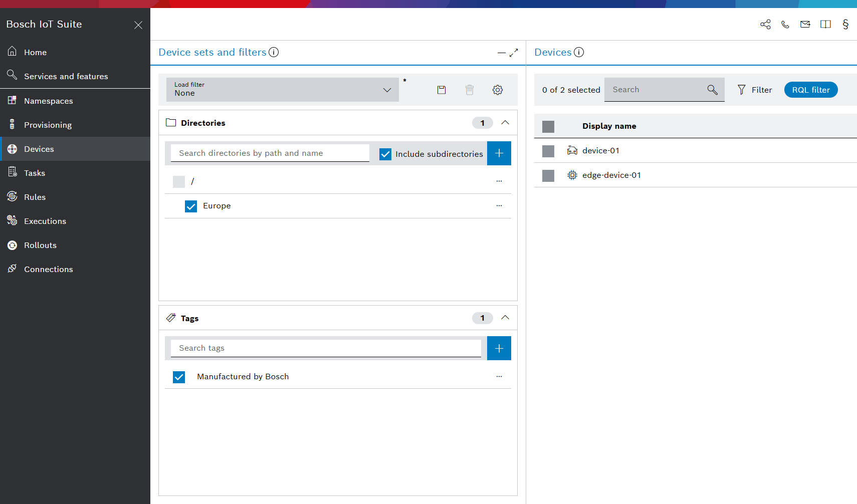Toggle Include subdirectories checkbox

click(385, 154)
